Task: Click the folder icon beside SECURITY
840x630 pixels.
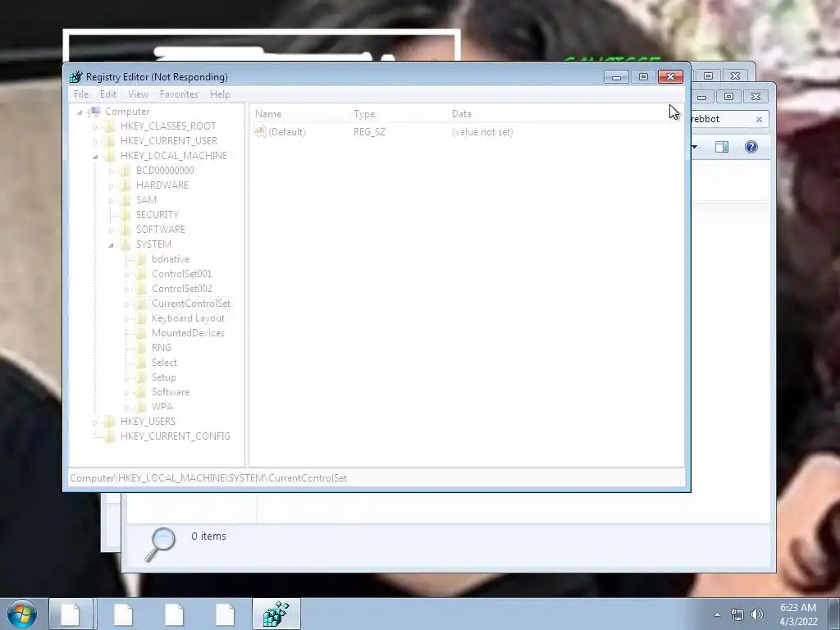Action: click(x=125, y=215)
